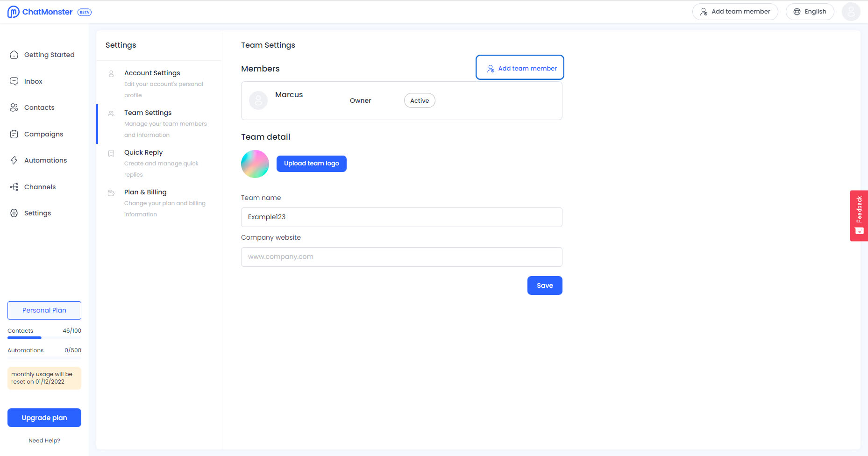Open the Automations section
The width and height of the screenshot is (868, 456).
click(x=45, y=160)
